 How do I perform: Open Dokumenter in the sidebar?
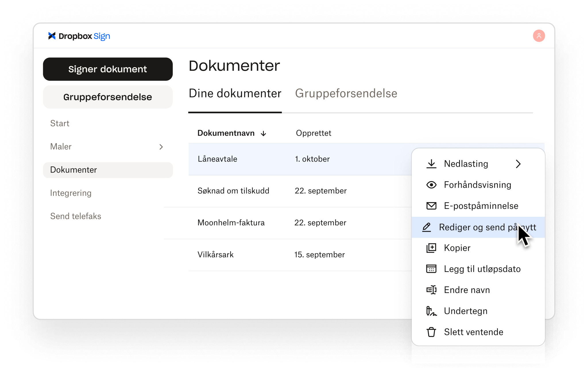[x=108, y=170]
